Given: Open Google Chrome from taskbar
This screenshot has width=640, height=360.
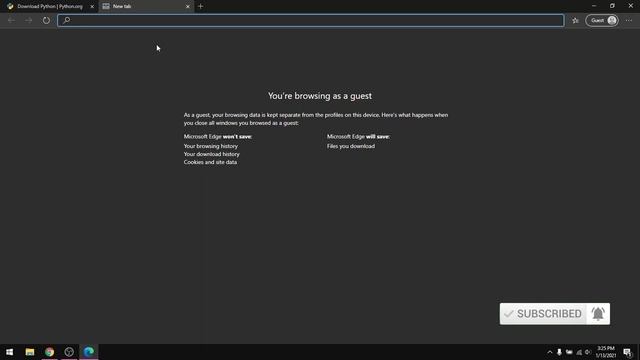Looking at the screenshot, I should pyautogui.click(x=49, y=352).
